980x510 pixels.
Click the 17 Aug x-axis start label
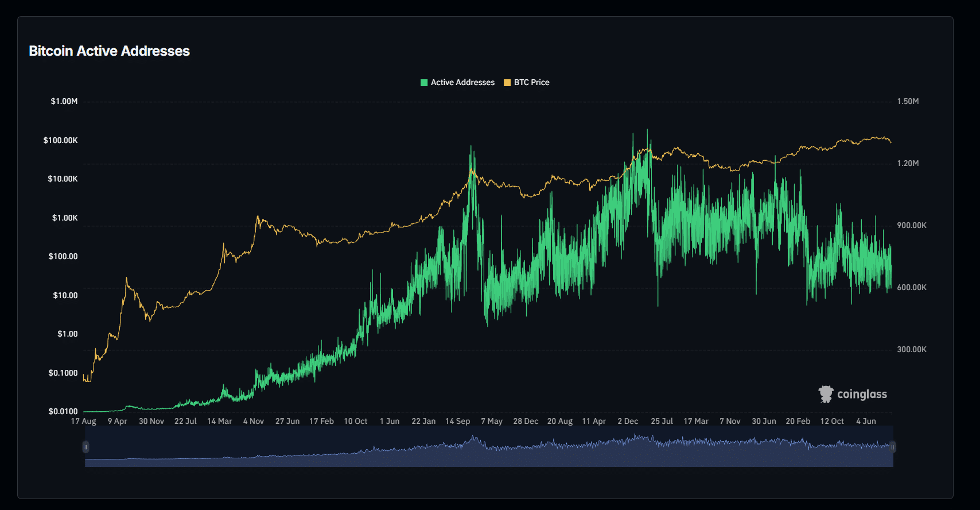click(x=83, y=422)
